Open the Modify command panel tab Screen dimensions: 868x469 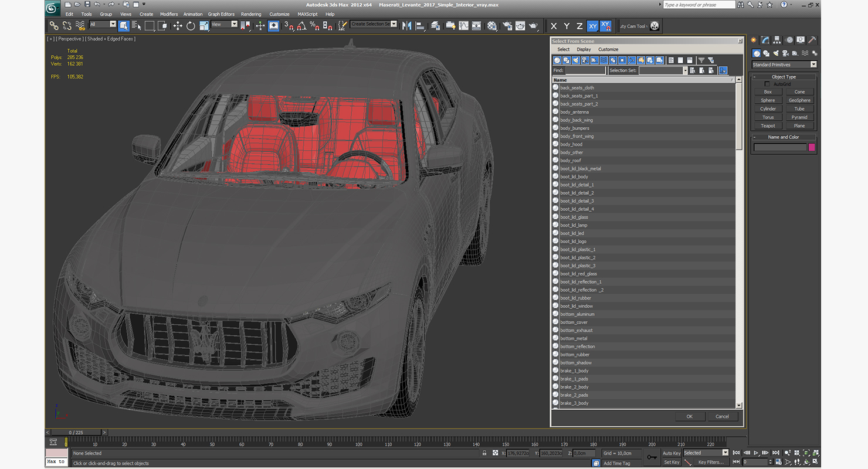765,40
